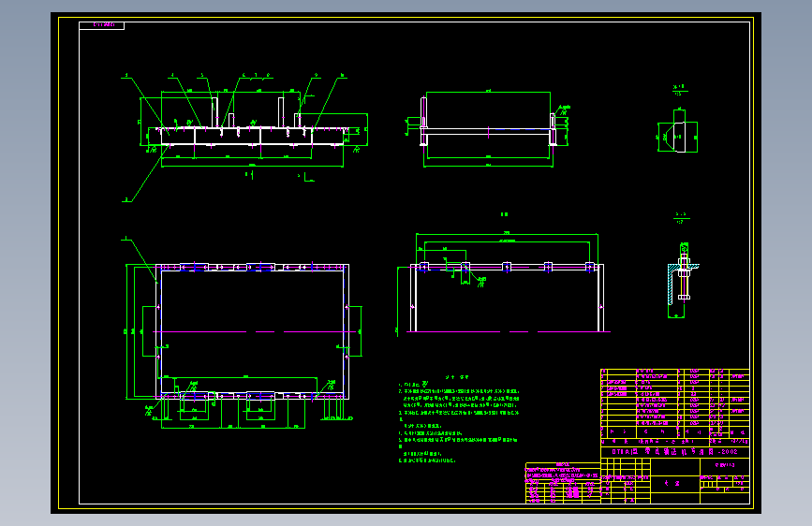Select the green technical notes text block
812x526 pixels.
click(x=458, y=419)
